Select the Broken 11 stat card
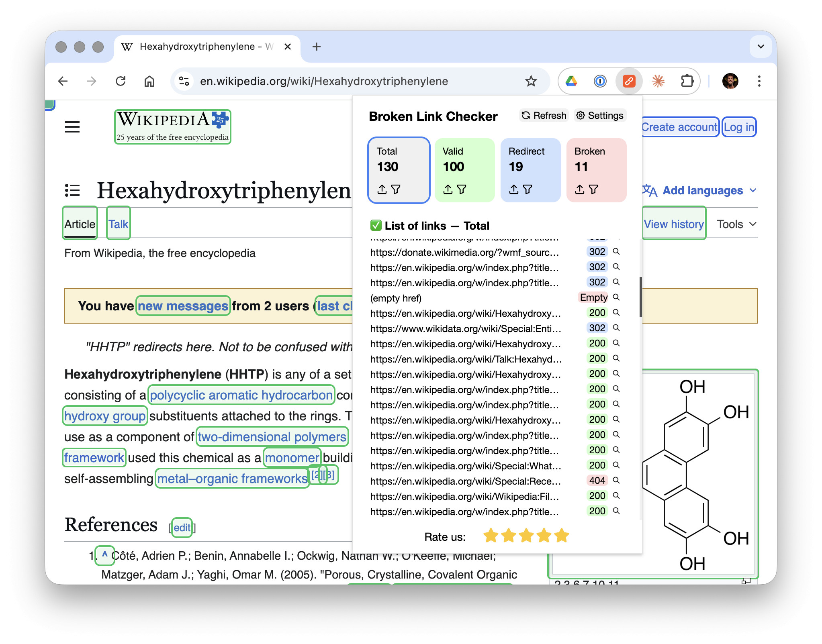822x644 pixels. click(x=596, y=170)
